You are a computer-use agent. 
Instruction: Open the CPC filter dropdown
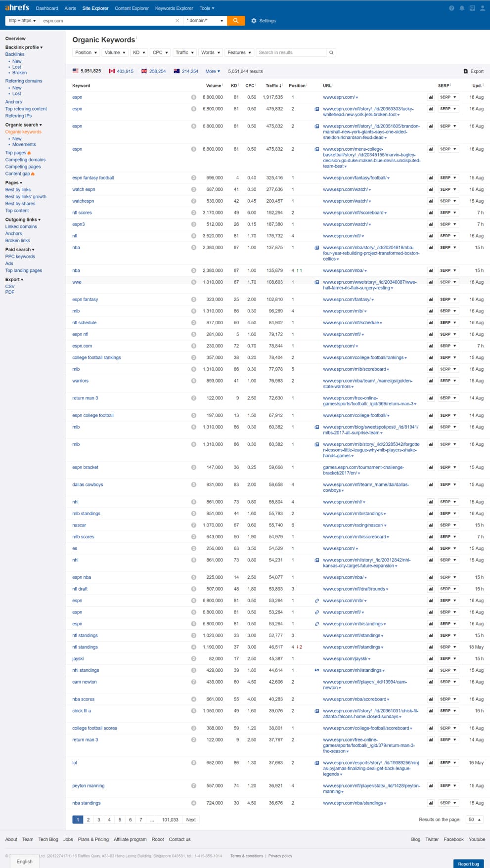tap(160, 52)
